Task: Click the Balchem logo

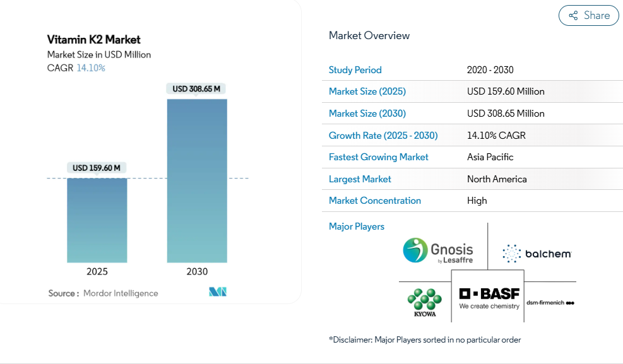Action: 537,254
